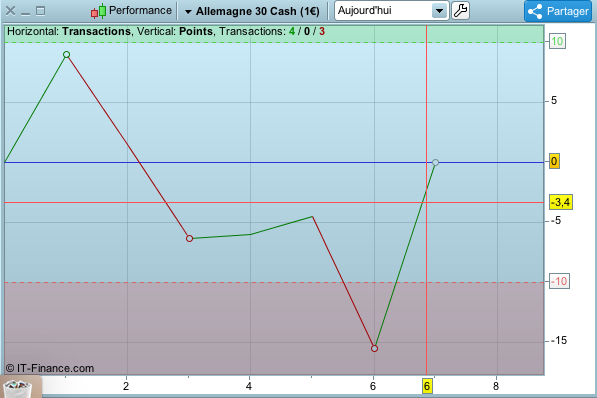Click axis label 4 on horizontal axis

click(x=249, y=386)
